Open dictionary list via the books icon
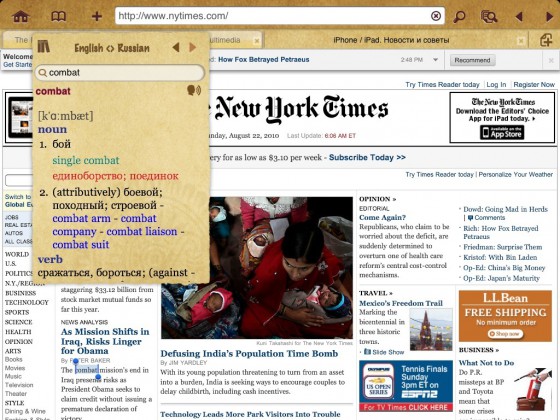Image resolution: width=560 pixels, height=420 pixels. coord(44,46)
